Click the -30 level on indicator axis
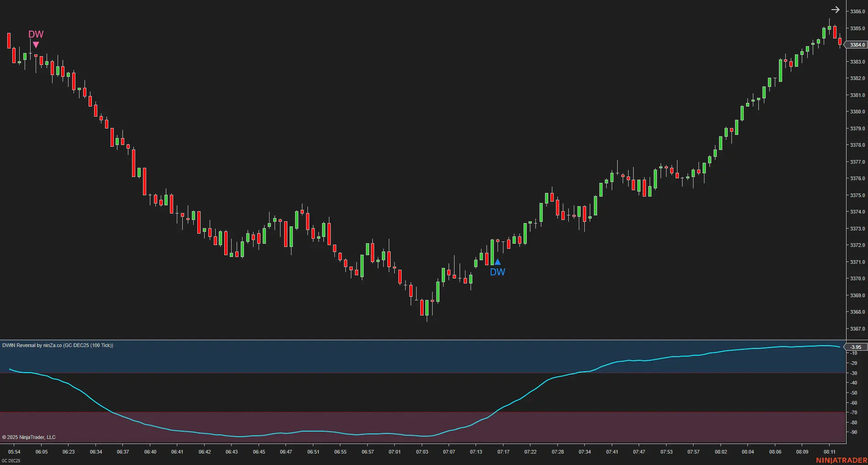The height and width of the screenshot is (465, 868). tap(853, 373)
